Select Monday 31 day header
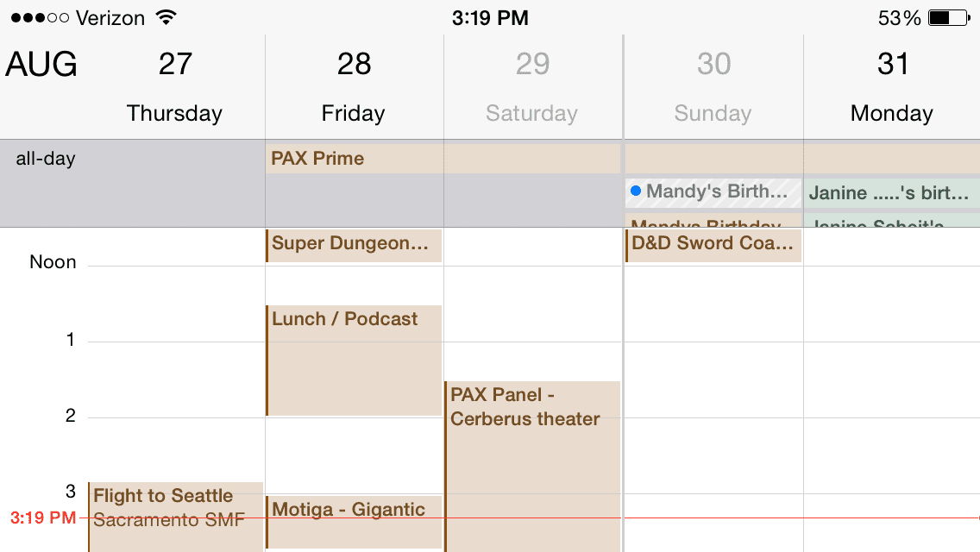This screenshot has height=552, width=980. [x=892, y=87]
